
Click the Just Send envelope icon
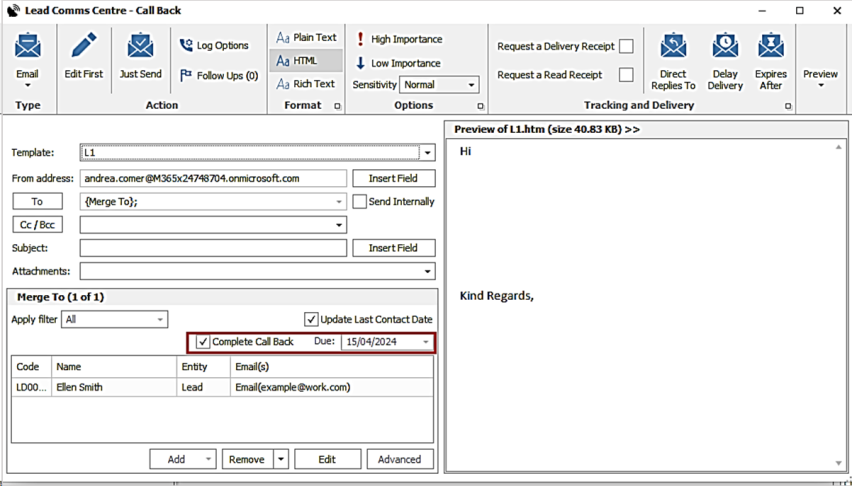140,48
